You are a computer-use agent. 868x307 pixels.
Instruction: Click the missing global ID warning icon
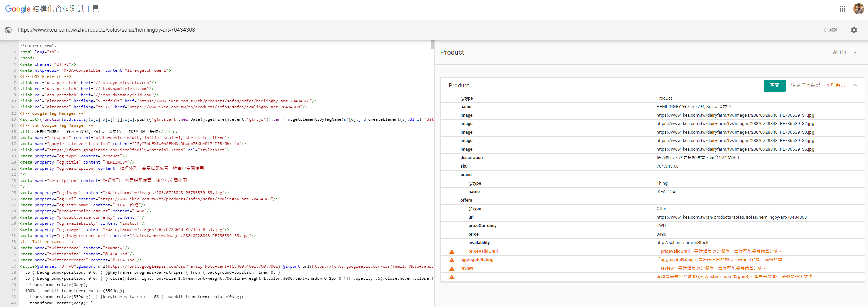[452, 277]
